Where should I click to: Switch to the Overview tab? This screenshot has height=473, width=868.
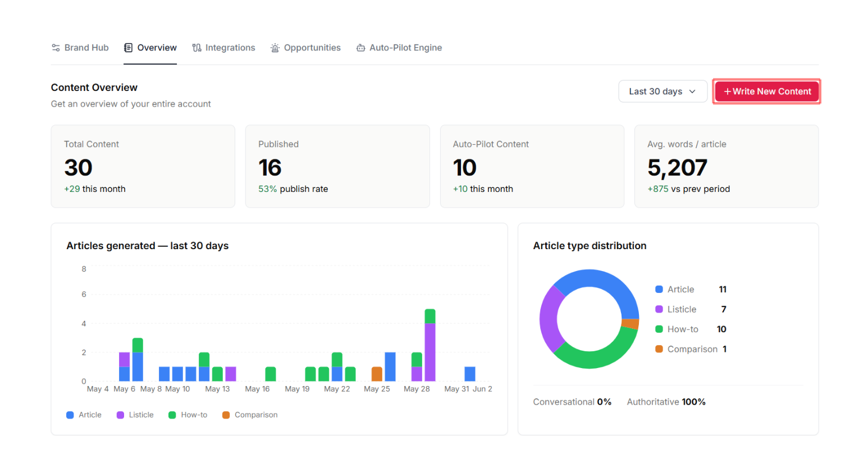150,48
